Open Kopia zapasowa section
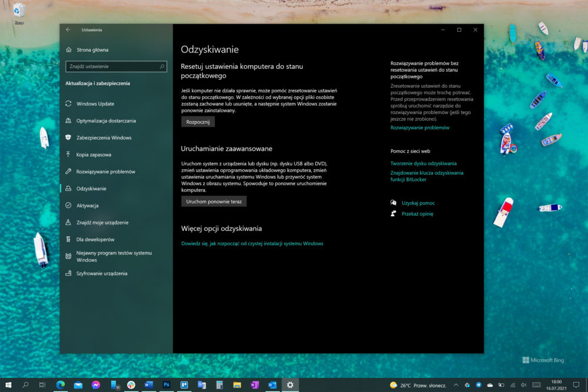 pyautogui.click(x=93, y=155)
